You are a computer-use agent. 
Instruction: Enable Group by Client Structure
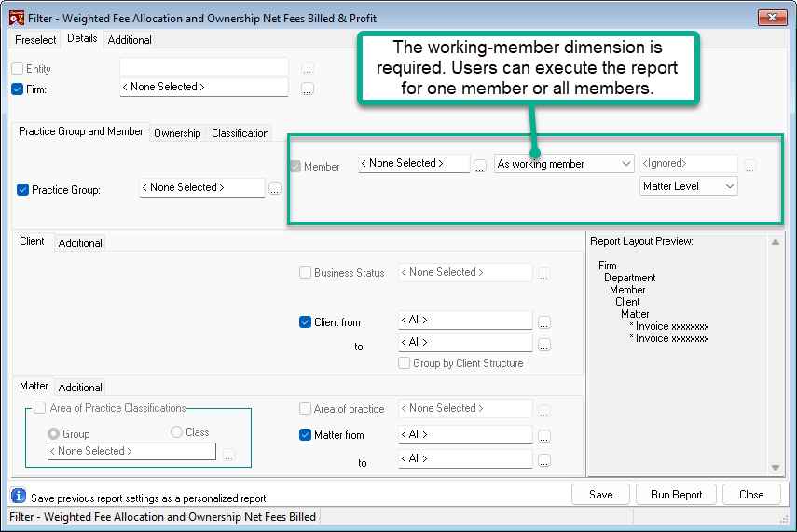tap(404, 362)
